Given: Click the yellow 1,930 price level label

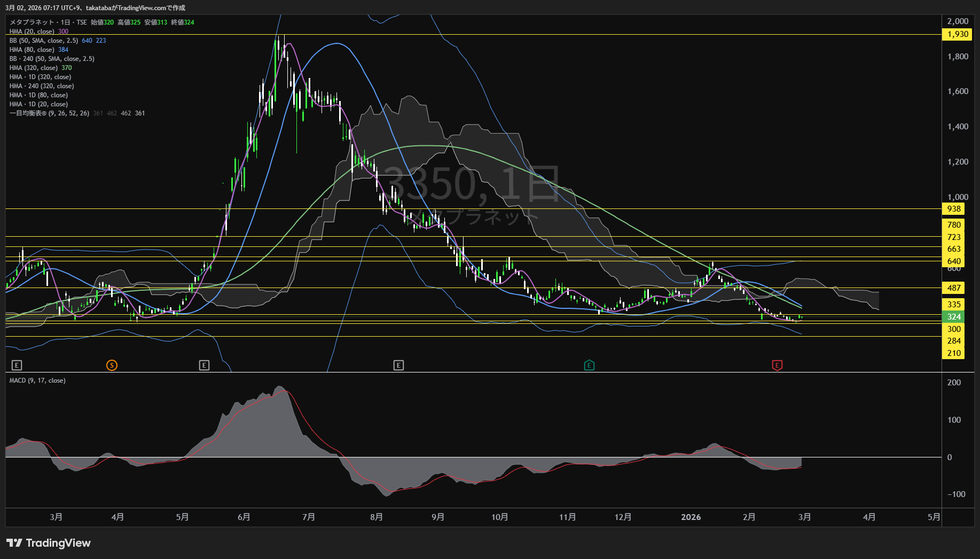Looking at the screenshot, I should point(957,34).
